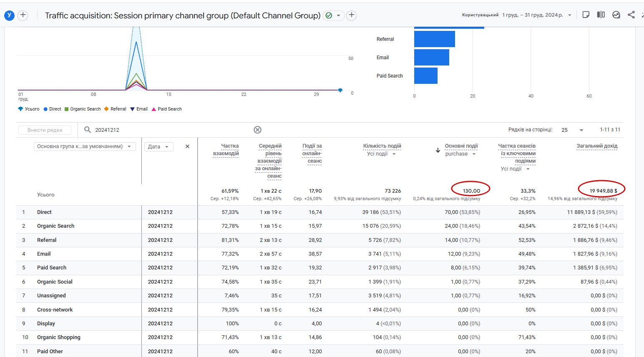This screenshot has width=644, height=357.
Task: Expand the rows per page dropdown
Action: pos(572,130)
